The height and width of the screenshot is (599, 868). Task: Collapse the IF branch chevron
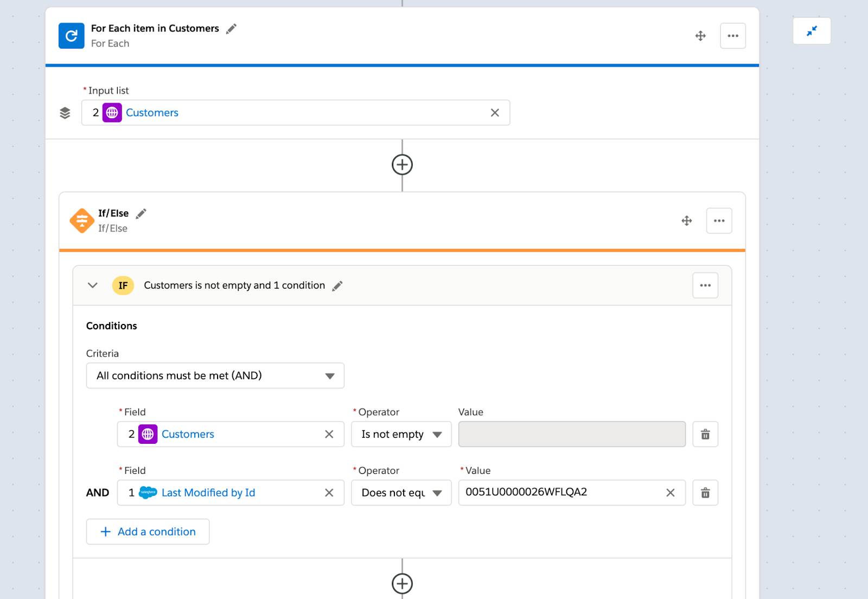[93, 285]
